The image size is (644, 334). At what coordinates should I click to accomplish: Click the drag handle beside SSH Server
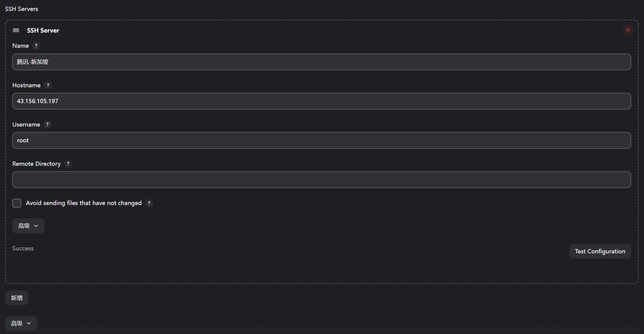click(16, 30)
